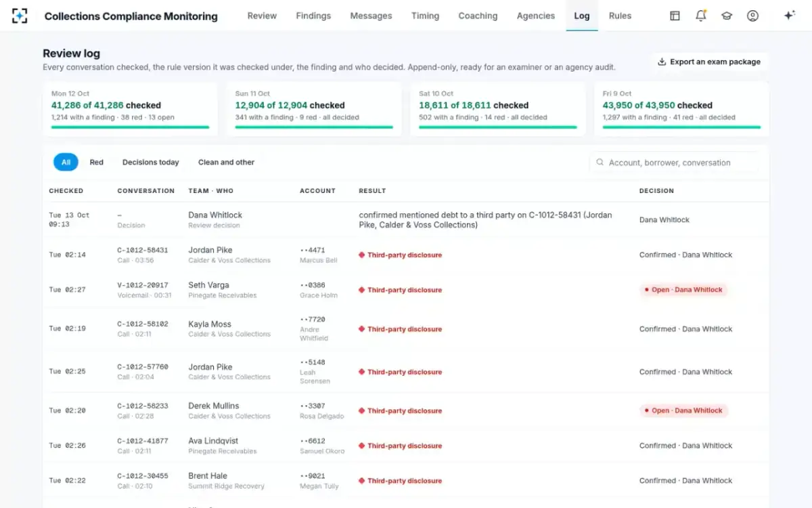Open the Rules tab

pyautogui.click(x=620, y=16)
